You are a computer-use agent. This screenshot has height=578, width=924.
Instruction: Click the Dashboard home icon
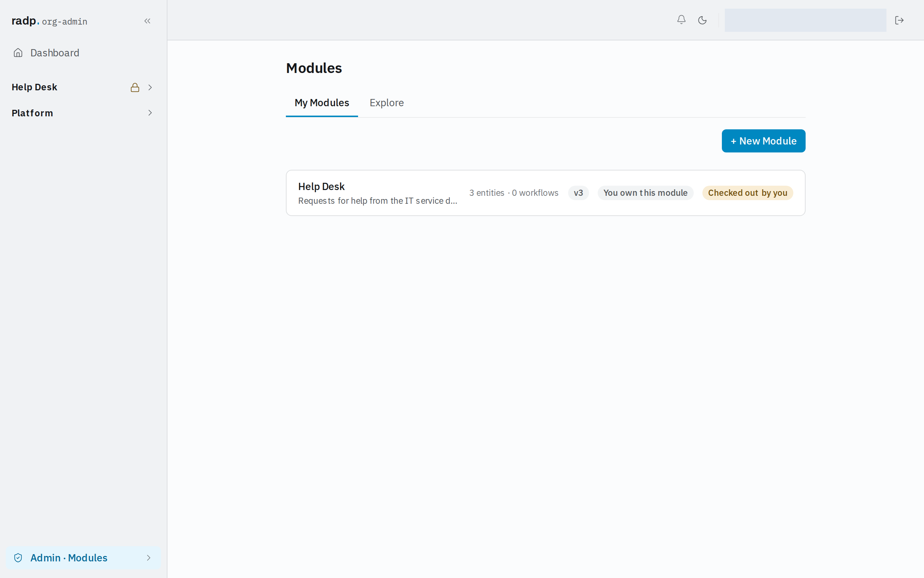[18, 53]
